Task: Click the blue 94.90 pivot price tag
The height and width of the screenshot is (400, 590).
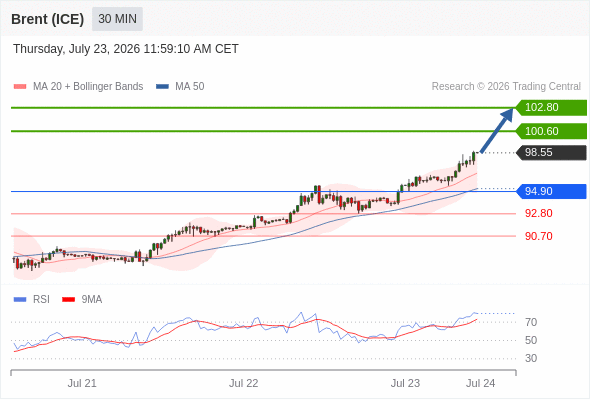Action: [x=551, y=191]
